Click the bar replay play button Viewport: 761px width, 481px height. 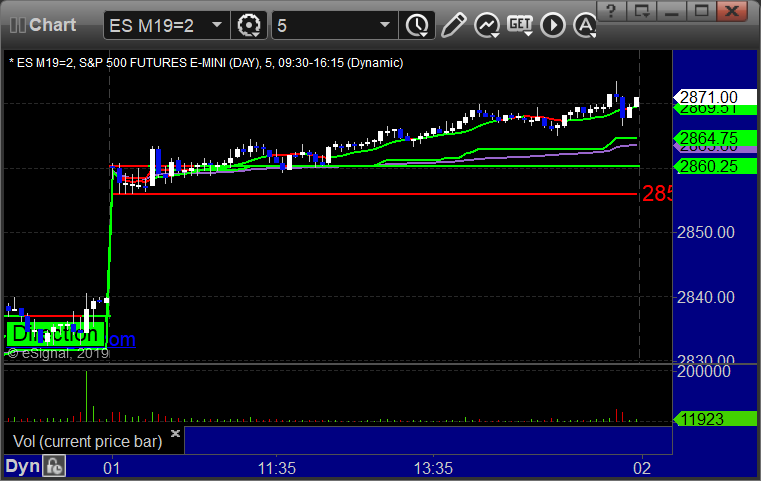pyautogui.click(x=553, y=25)
